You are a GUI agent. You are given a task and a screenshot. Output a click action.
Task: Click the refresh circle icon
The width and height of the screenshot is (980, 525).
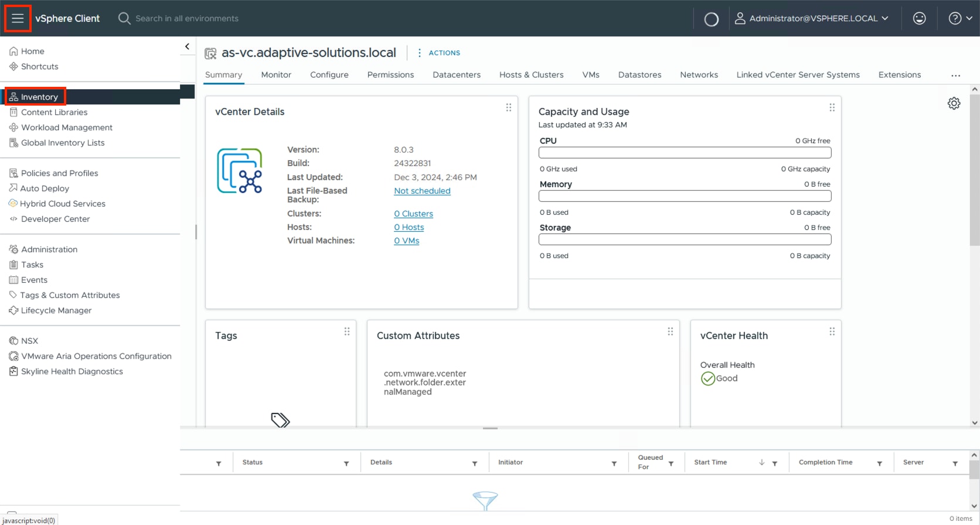[x=711, y=19]
